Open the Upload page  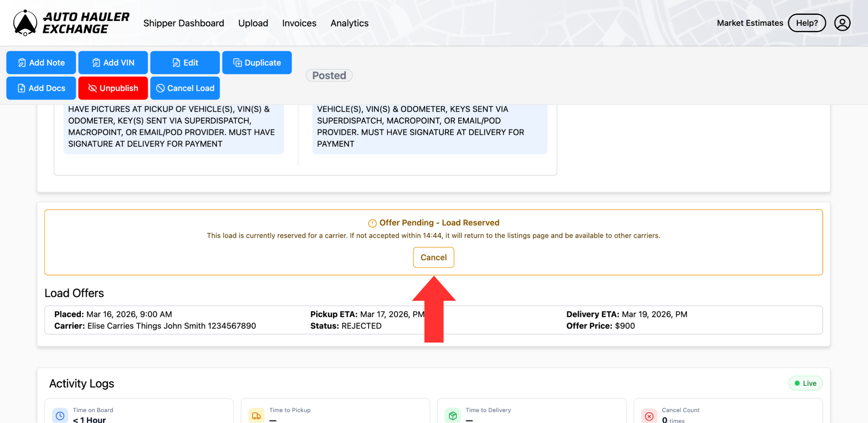point(253,23)
